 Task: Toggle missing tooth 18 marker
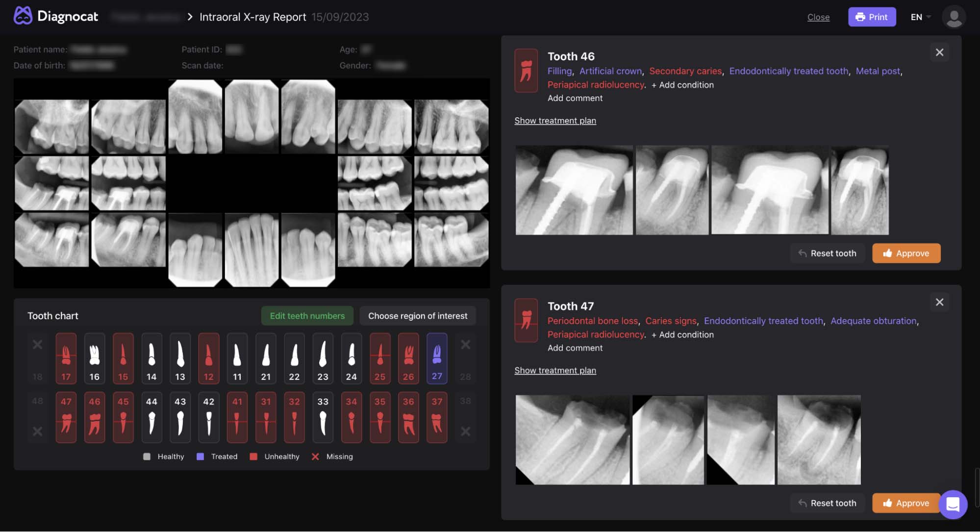coord(37,345)
